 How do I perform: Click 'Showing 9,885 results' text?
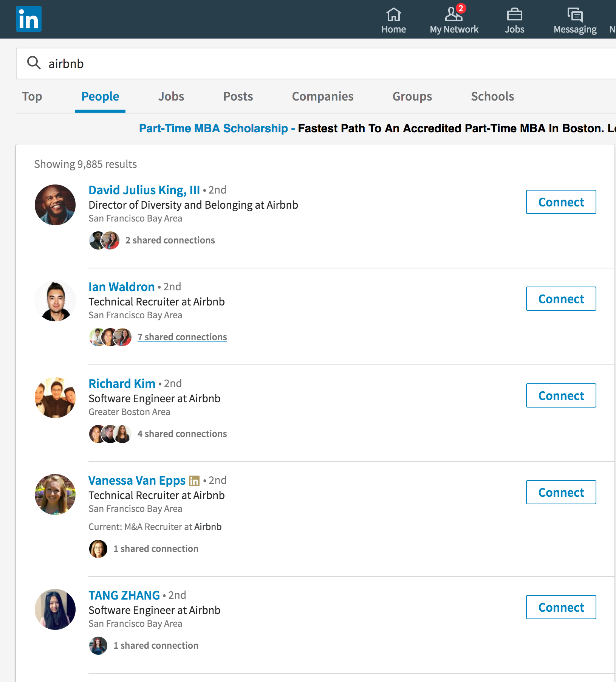85,164
